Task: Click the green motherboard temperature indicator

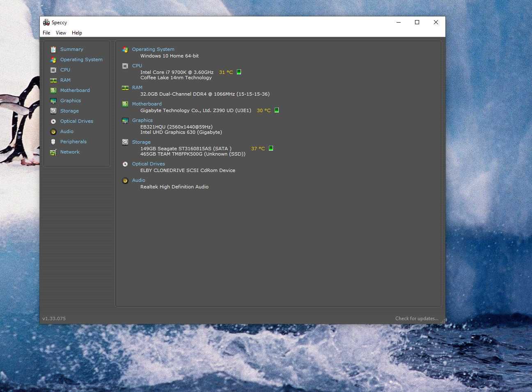Action: tap(277, 110)
